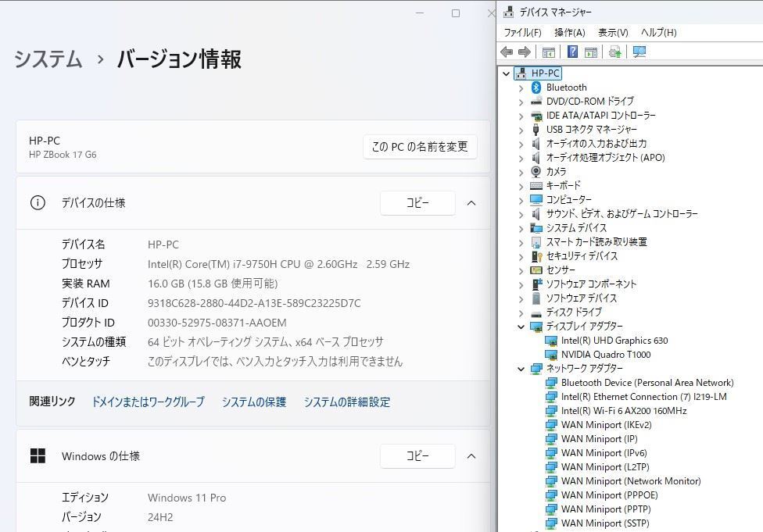This screenshot has width=763, height=532.
Task: Click the Forward arrow in Device Manager toolbar
Action: pyautogui.click(x=524, y=52)
